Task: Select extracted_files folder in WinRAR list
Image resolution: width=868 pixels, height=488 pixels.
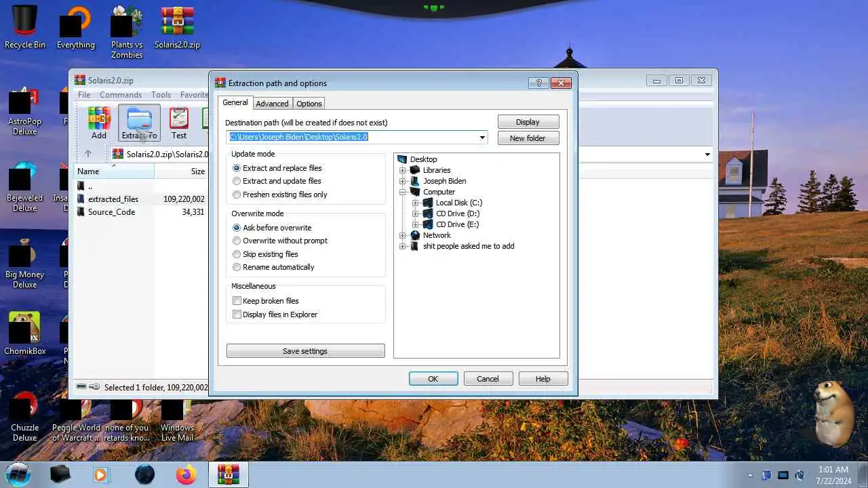Action: click(113, 199)
